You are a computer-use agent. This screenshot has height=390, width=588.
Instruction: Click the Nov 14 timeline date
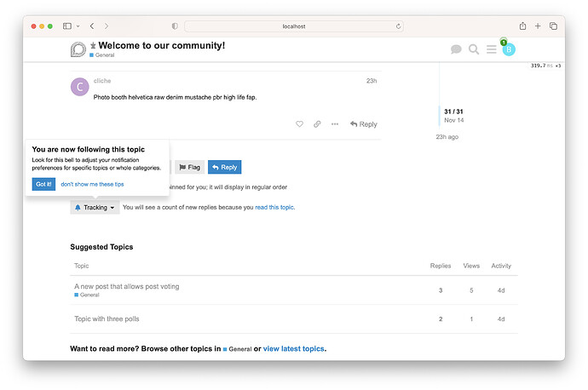453,120
